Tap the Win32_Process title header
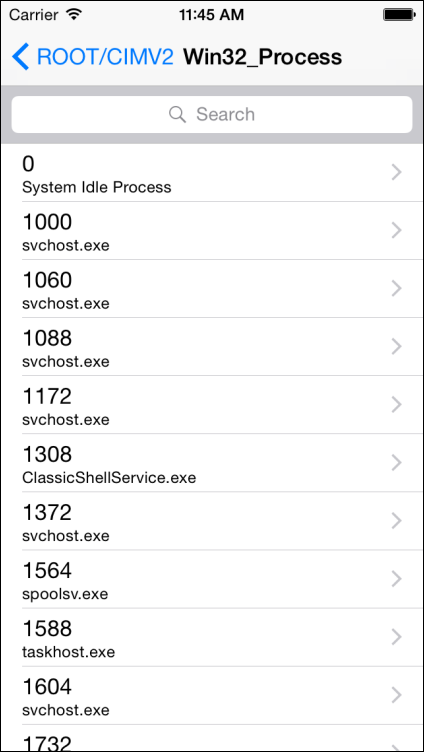The width and height of the screenshot is (424, 752). [x=262, y=57]
